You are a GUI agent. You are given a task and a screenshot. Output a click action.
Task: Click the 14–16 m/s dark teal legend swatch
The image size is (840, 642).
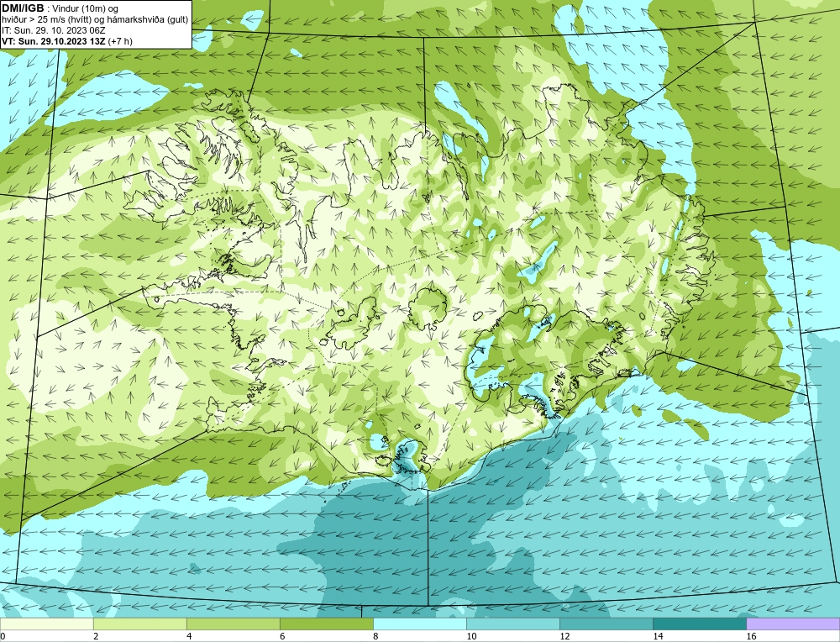699,624
